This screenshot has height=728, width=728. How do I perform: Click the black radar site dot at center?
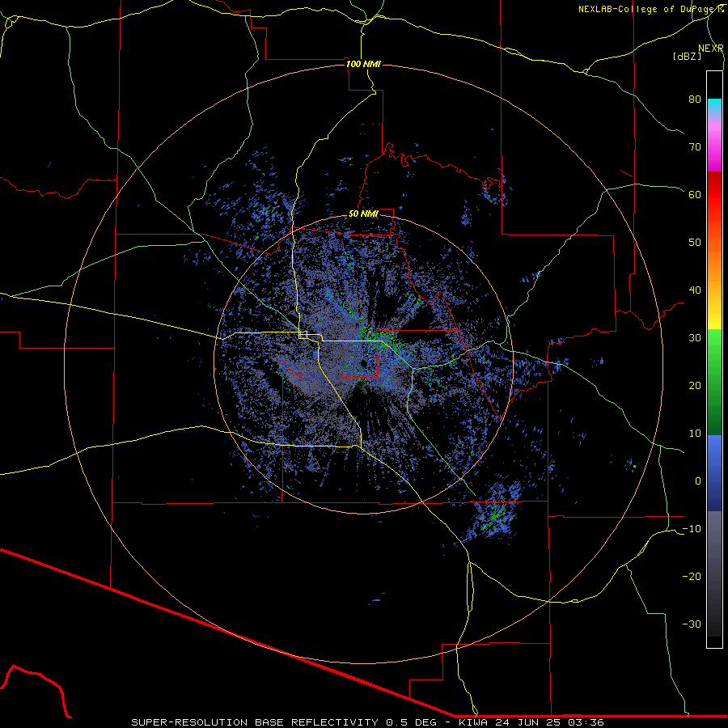click(363, 363)
